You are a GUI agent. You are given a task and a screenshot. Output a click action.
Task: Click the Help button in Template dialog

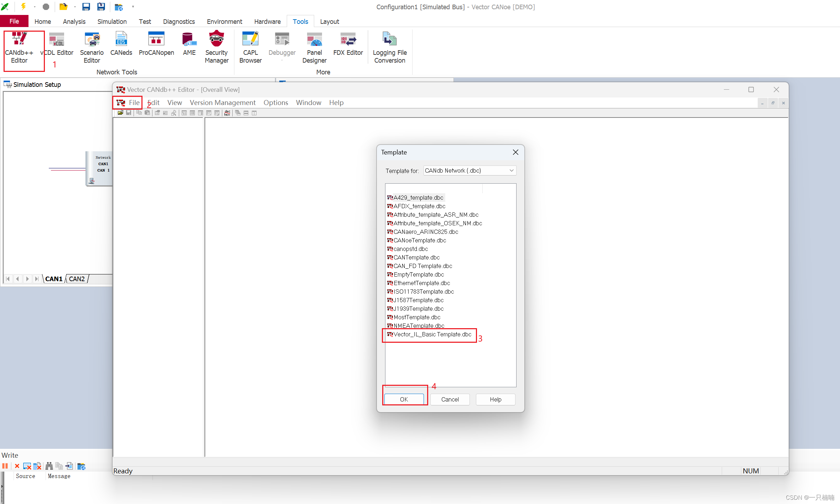click(x=496, y=399)
